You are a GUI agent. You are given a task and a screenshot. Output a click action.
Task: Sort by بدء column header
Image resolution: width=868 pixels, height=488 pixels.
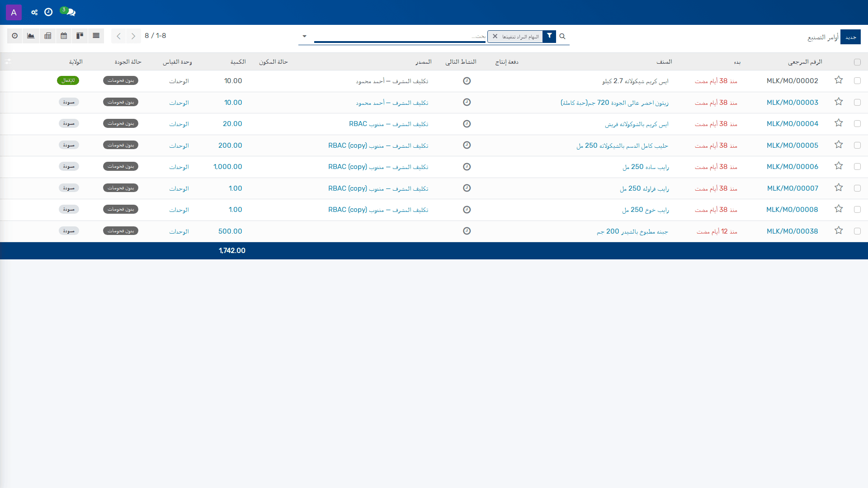coord(737,62)
